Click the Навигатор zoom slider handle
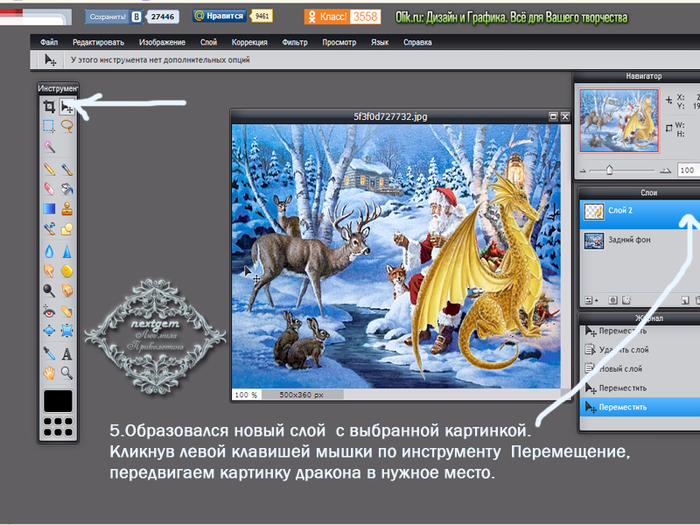 (609, 170)
